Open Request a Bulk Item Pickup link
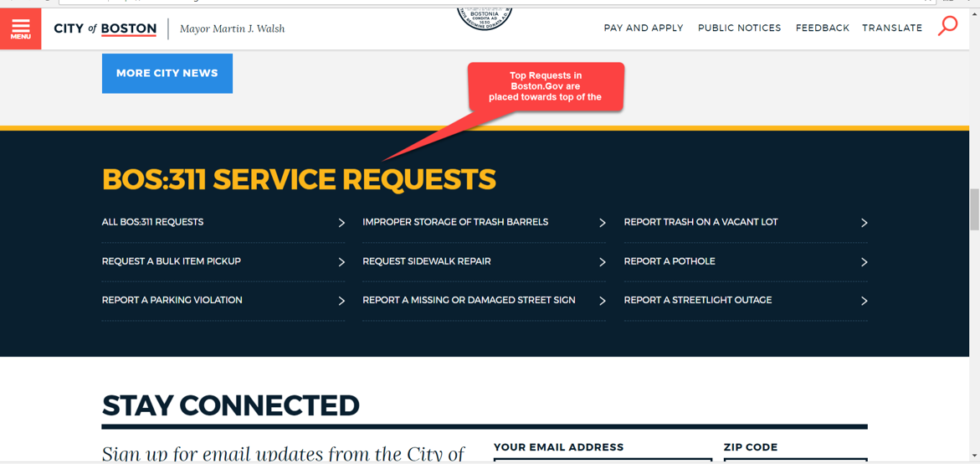This screenshot has height=464, width=980. (x=171, y=261)
